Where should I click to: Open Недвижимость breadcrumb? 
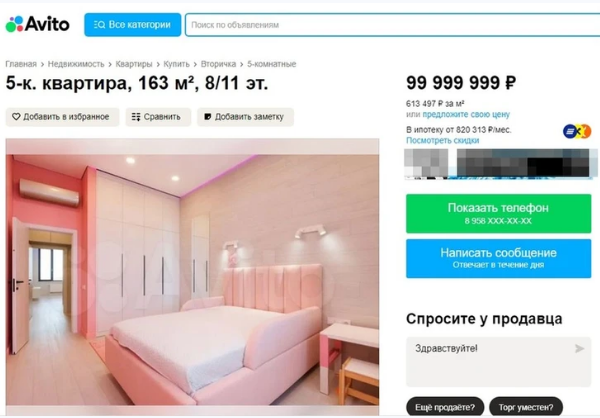pos(76,64)
